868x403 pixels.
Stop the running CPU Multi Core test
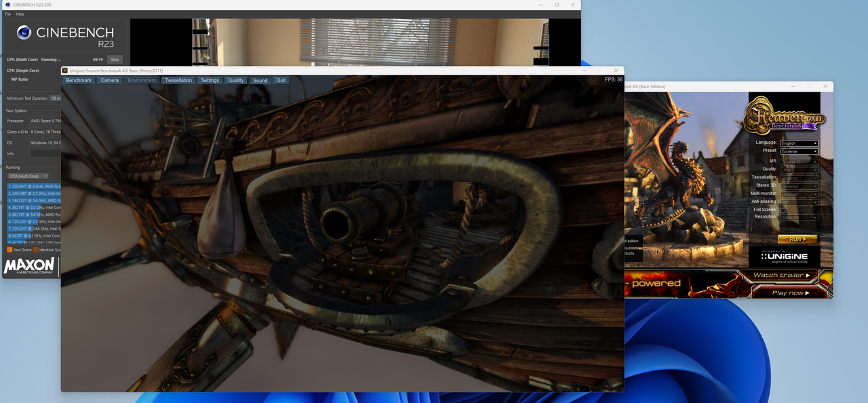click(x=115, y=60)
